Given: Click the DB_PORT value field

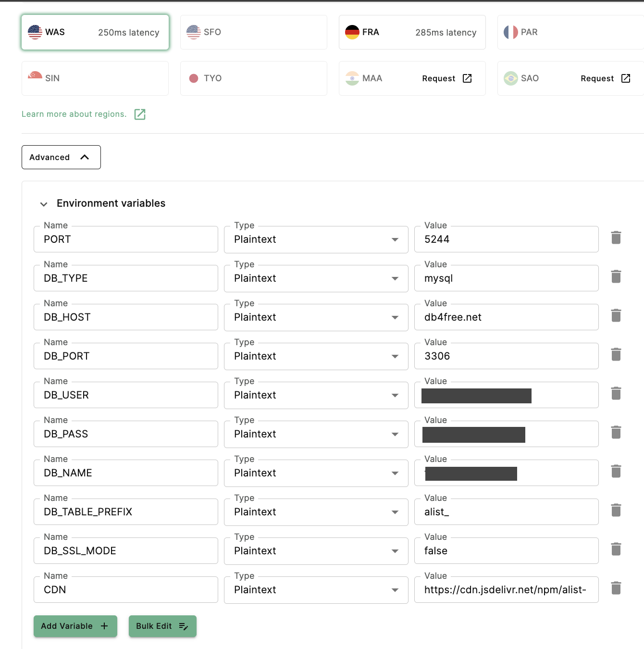Looking at the screenshot, I should 506,356.
